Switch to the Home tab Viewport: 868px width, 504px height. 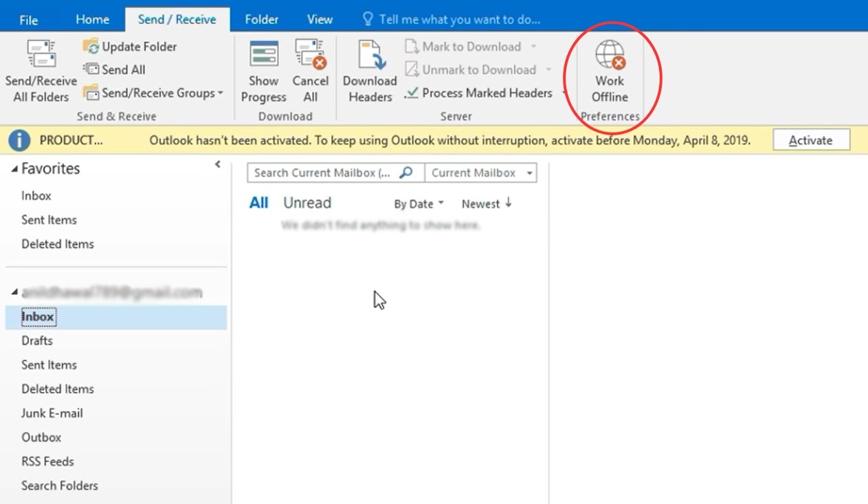[x=93, y=20]
